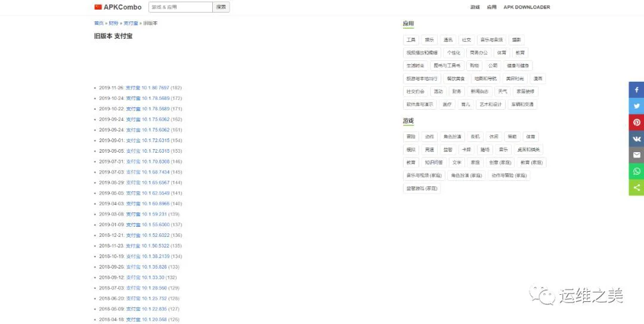The image size is (644, 324).
Task: Open the 支付宝 10.1.59.231 version link
Action: pos(146,214)
